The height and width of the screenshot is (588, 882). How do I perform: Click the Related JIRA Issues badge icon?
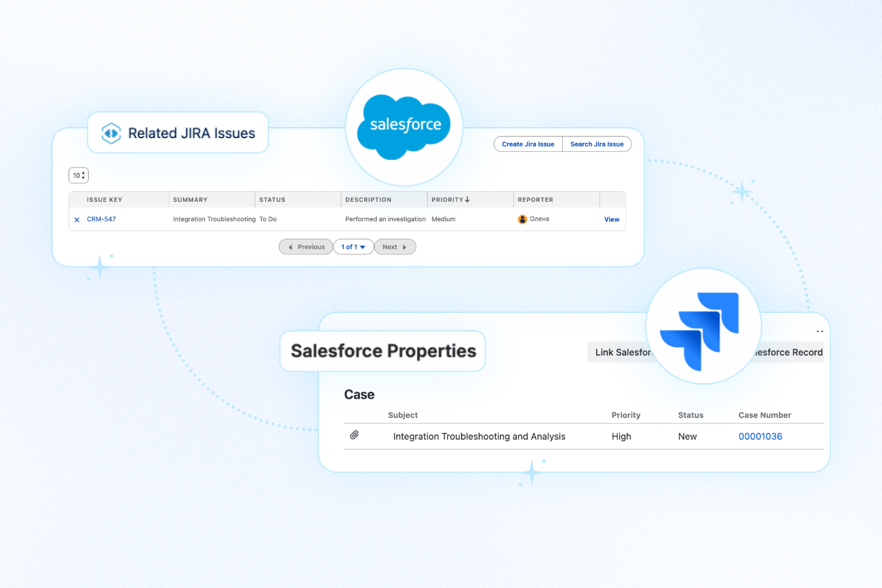[111, 133]
